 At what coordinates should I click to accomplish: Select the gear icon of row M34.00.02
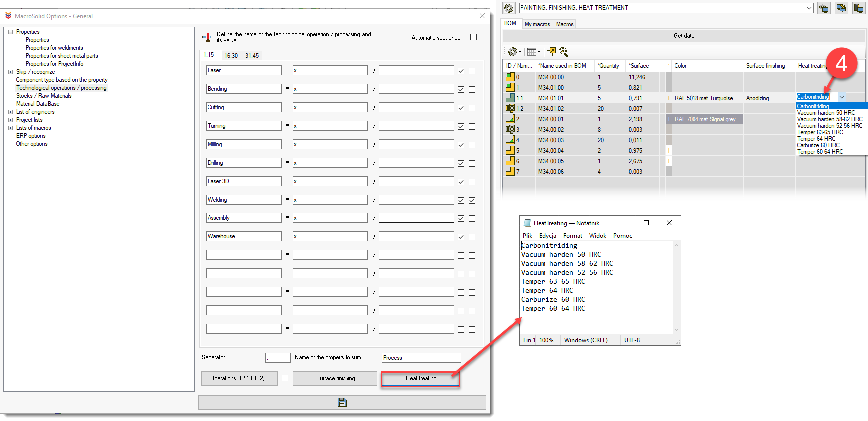[510, 129]
